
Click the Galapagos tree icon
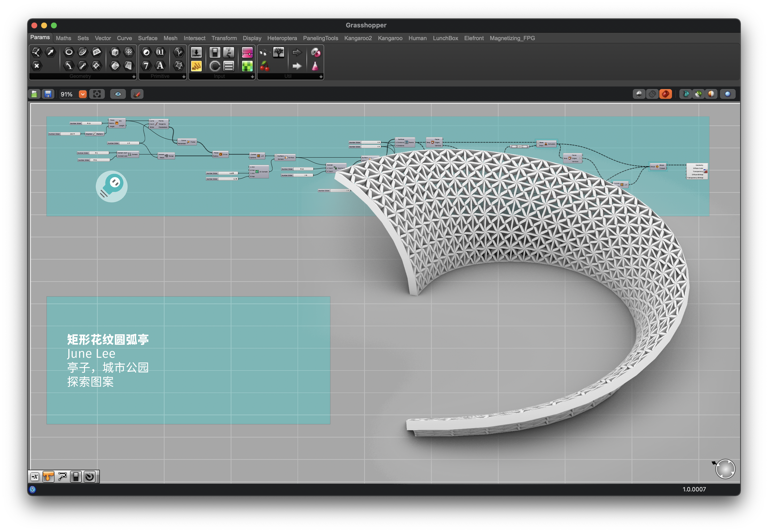(279, 52)
